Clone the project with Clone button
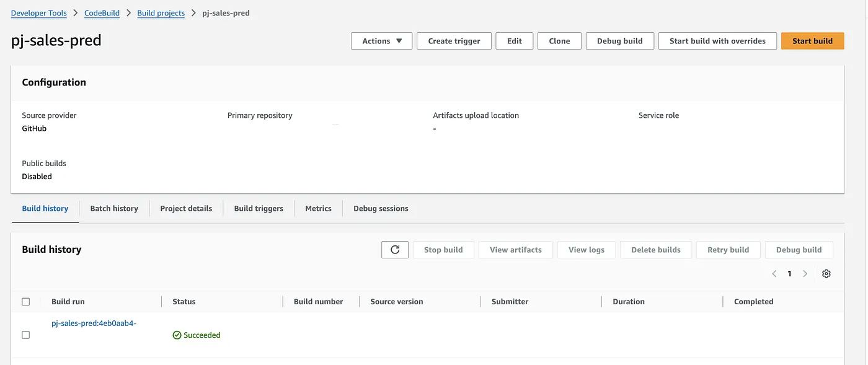 pos(559,41)
